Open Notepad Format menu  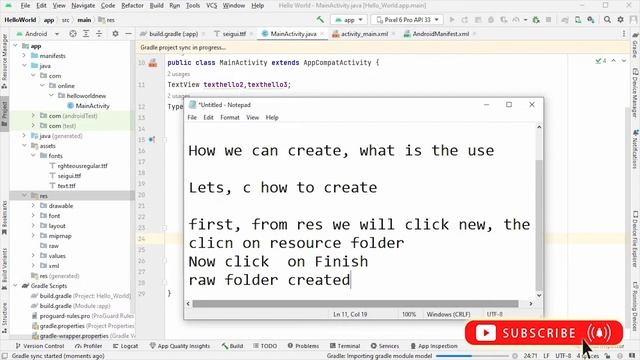pos(230,118)
